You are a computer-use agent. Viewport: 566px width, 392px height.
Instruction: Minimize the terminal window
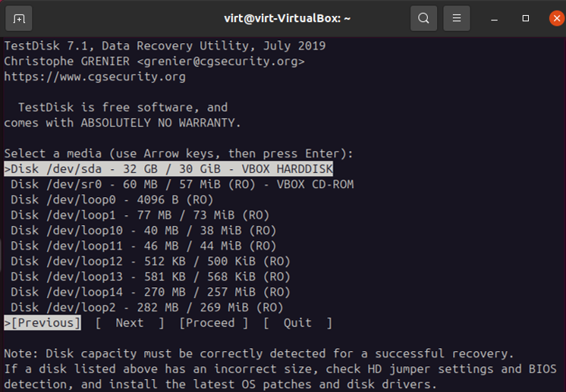495,19
